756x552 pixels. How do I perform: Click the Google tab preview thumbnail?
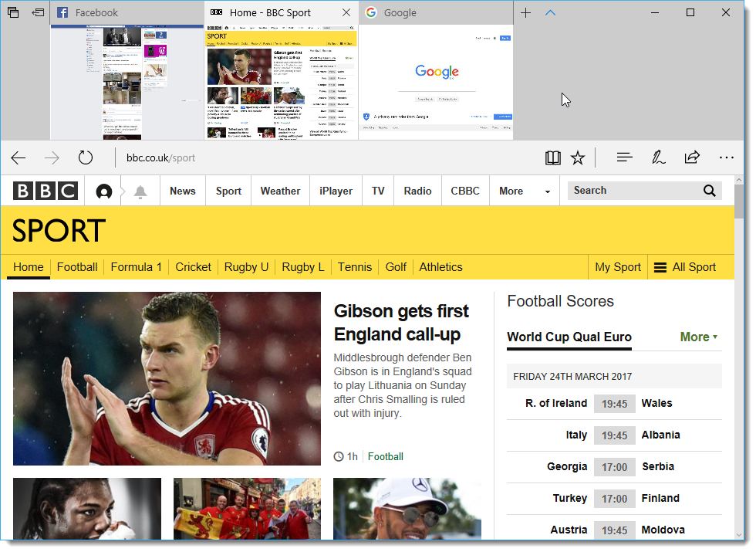[436, 82]
